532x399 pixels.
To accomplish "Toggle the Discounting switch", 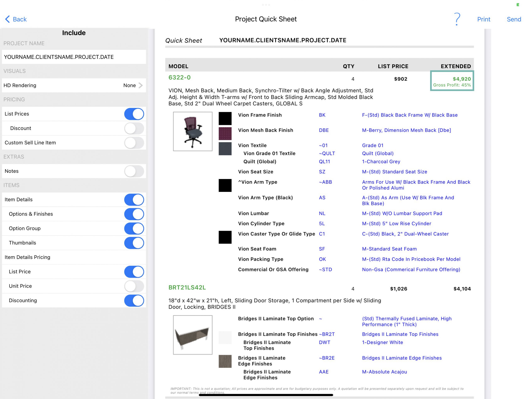I will click(134, 301).
